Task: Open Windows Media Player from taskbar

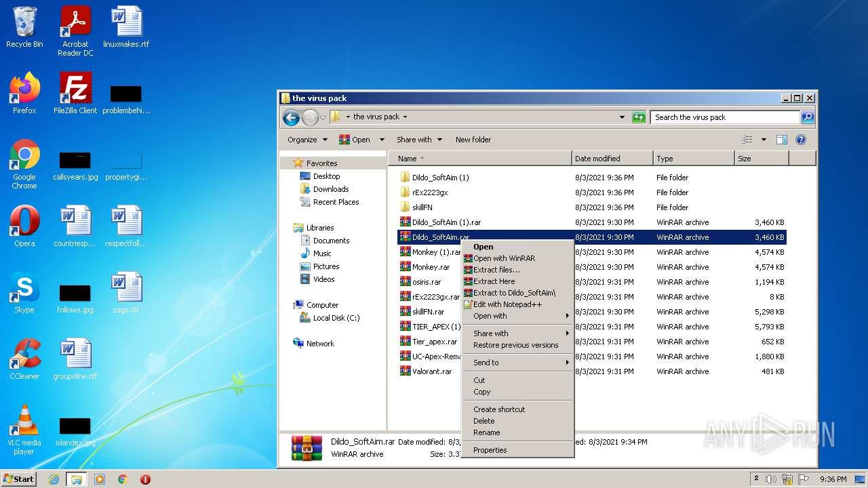Action: [x=100, y=479]
